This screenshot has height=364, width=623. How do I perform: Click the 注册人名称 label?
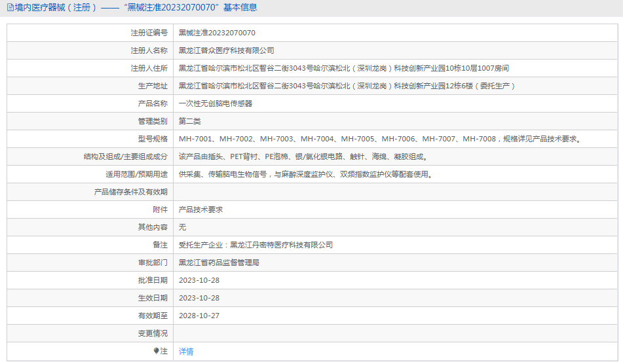tap(149, 50)
